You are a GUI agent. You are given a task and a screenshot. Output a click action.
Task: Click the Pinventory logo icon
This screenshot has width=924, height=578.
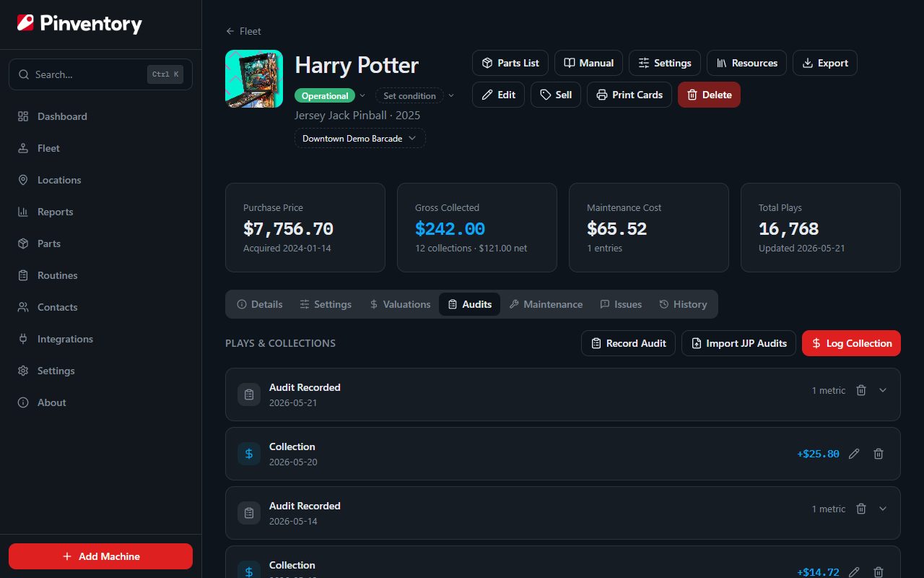(25, 23)
